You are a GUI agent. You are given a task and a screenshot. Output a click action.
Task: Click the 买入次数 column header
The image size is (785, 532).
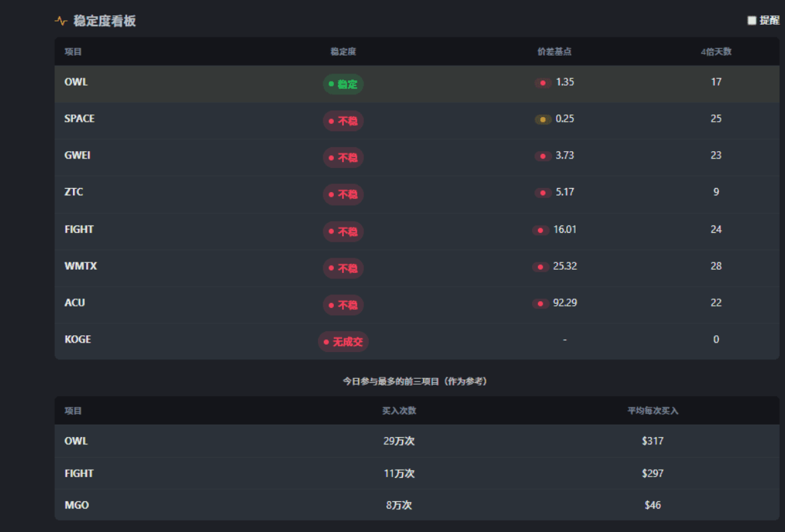tap(399, 411)
